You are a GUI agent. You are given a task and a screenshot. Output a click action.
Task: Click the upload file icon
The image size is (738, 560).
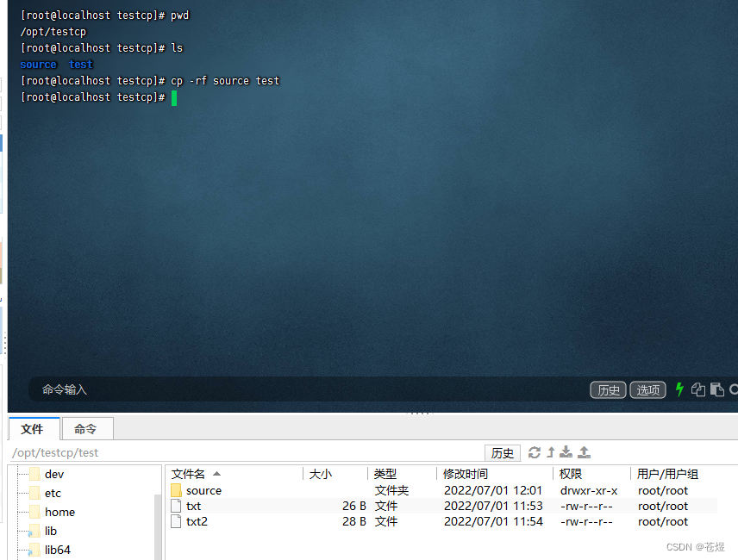584,452
